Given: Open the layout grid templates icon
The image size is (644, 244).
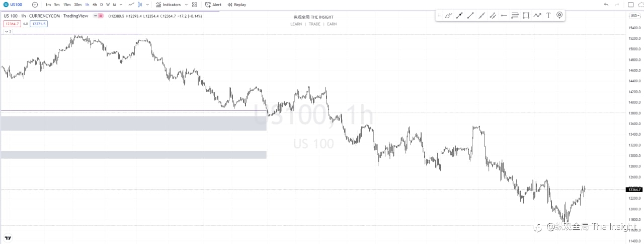Looking at the screenshot, I should pos(194,5).
